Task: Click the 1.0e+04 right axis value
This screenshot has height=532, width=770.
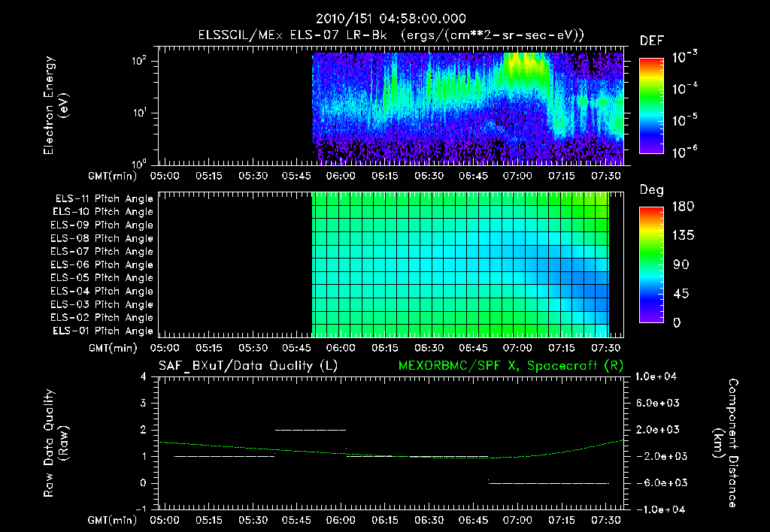Action: [x=656, y=376]
